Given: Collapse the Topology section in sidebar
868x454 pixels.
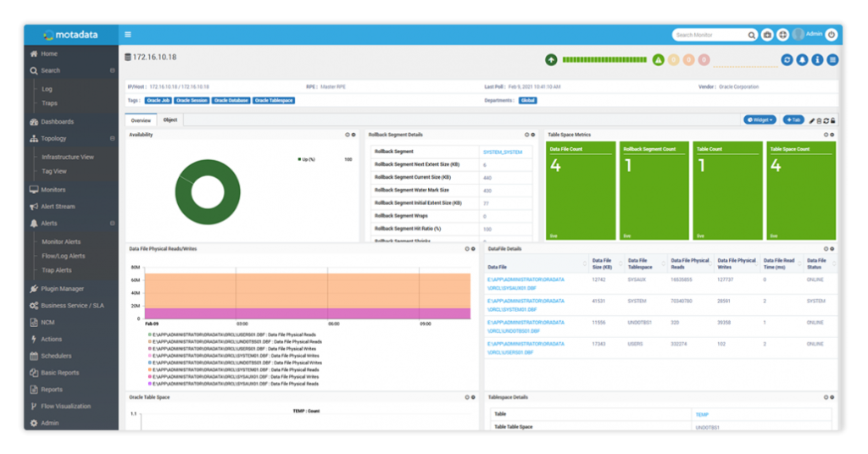Looking at the screenshot, I should pos(112,139).
